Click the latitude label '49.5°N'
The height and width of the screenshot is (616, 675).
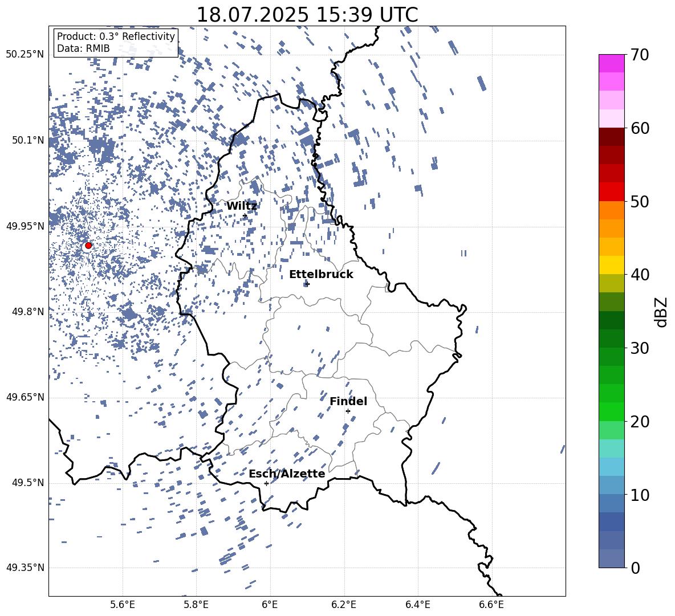click(x=28, y=483)
